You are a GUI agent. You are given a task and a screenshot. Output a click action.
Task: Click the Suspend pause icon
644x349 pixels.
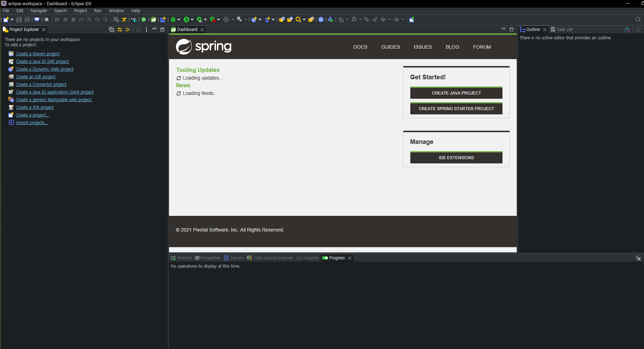tap(65, 19)
